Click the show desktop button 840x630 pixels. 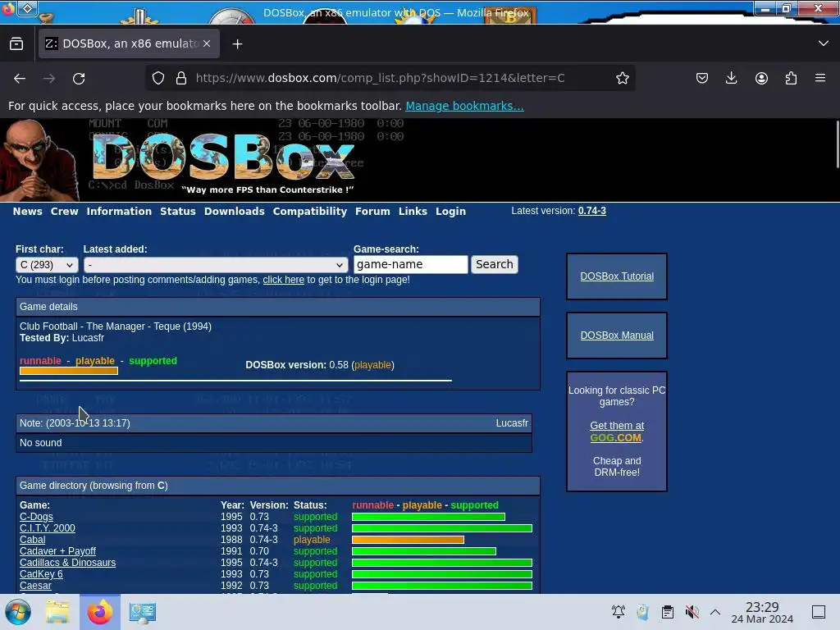pyautogui.click(x=819, y=612)
